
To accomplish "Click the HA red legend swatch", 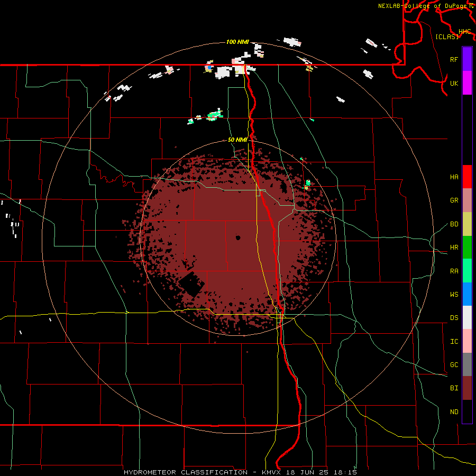I will (x=467, y=177).
